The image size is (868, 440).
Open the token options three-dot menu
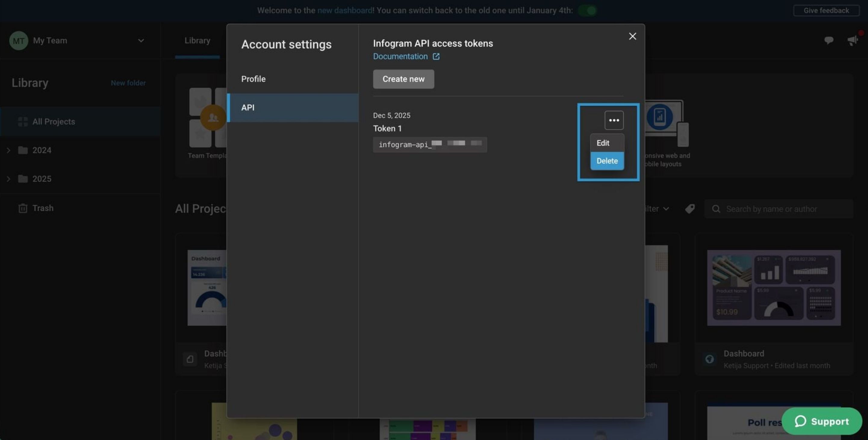click(614, 120)
